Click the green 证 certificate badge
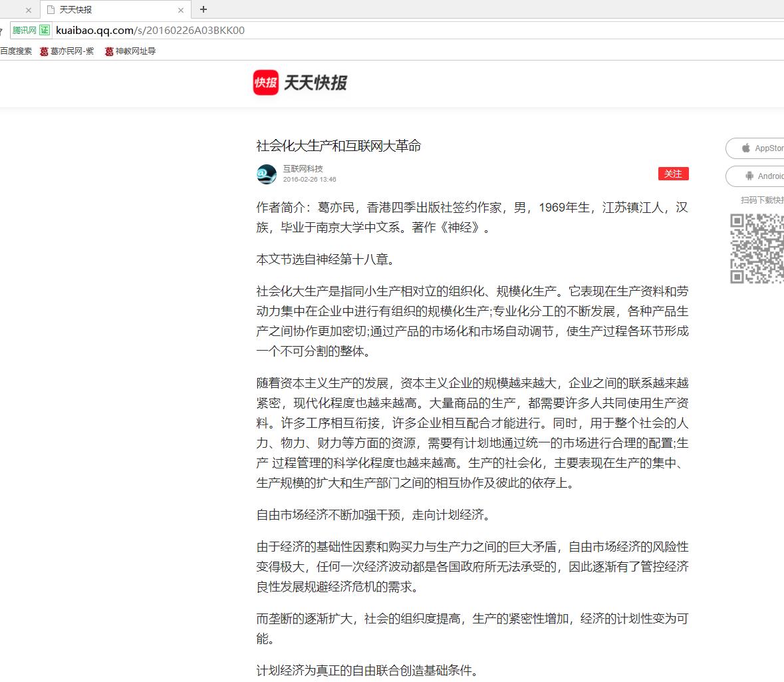 pyautogui.click(x=45, y=30)
